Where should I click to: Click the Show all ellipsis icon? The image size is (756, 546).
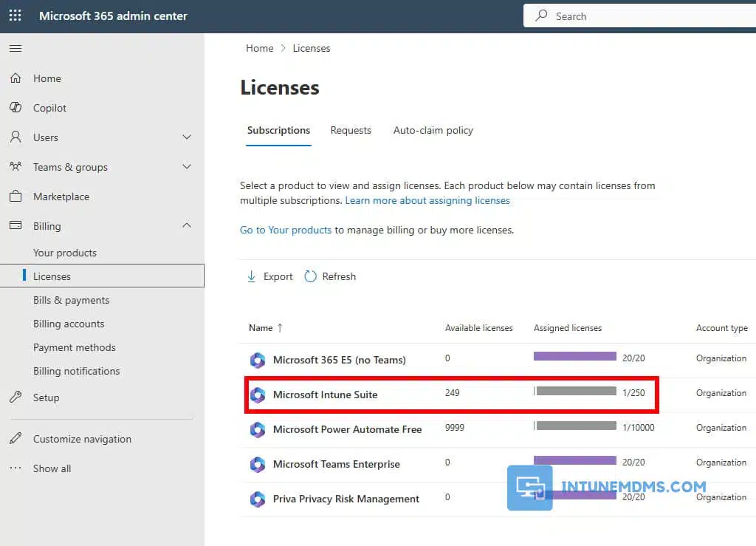(x=16, y=468)
